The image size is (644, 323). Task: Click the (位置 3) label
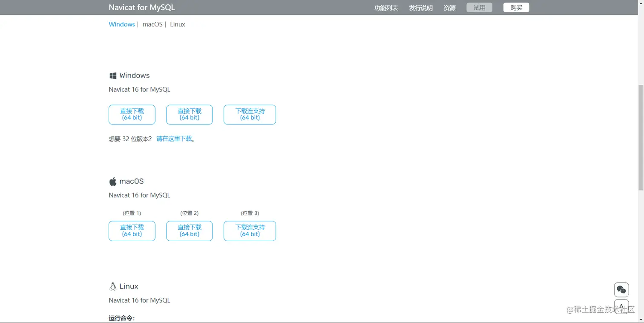point(250,213)
